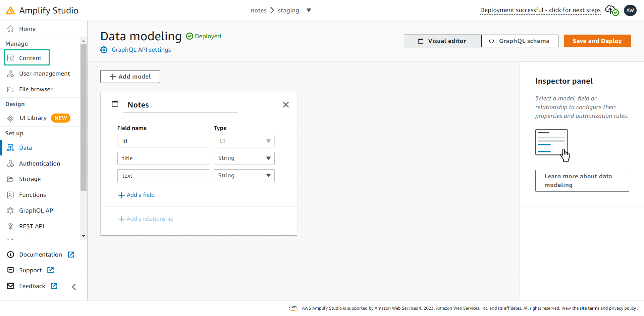Click the sidebar scrollbar thumb
The width and height of the screenshot is (644, 316).
(84, 118)
